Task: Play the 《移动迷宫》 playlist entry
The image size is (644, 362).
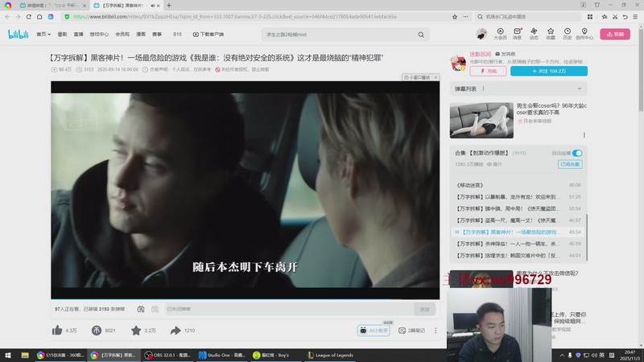Action: [x=518, y=185]
